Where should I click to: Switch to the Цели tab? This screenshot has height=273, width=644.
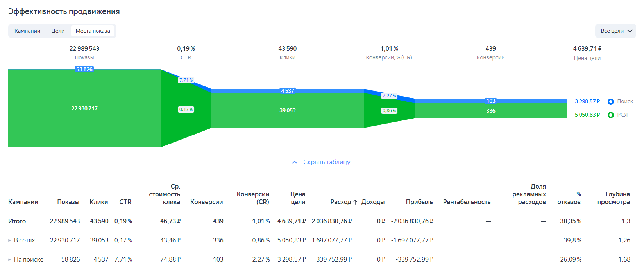pos(58,31)
